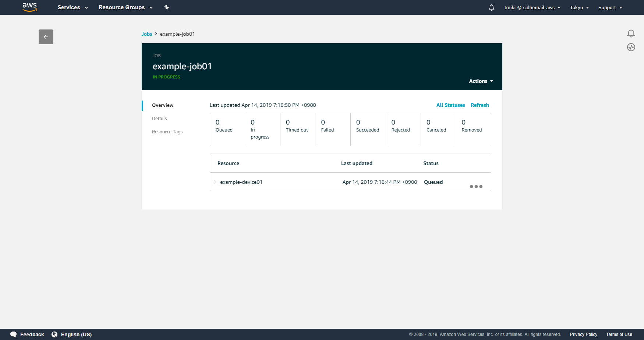
Task: Open the Services dropdown menu
Action: [73, 7]
